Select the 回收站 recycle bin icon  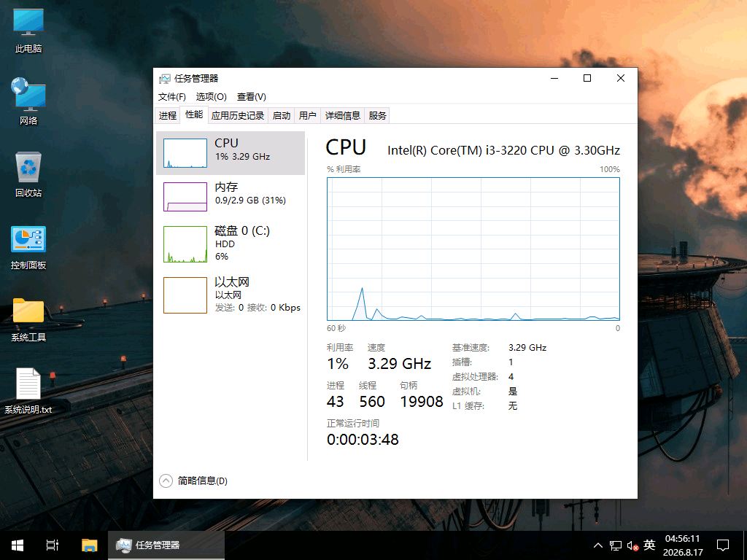point(28,174)
